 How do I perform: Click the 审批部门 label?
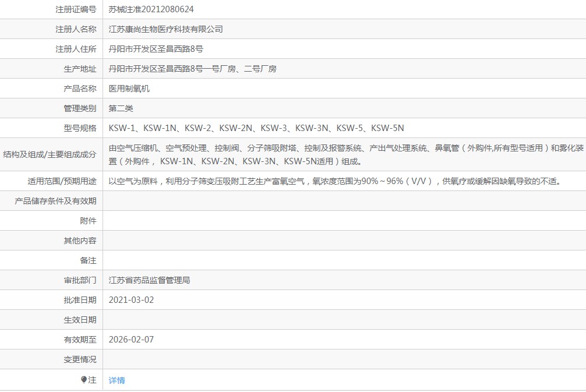[x=80, y=280]
